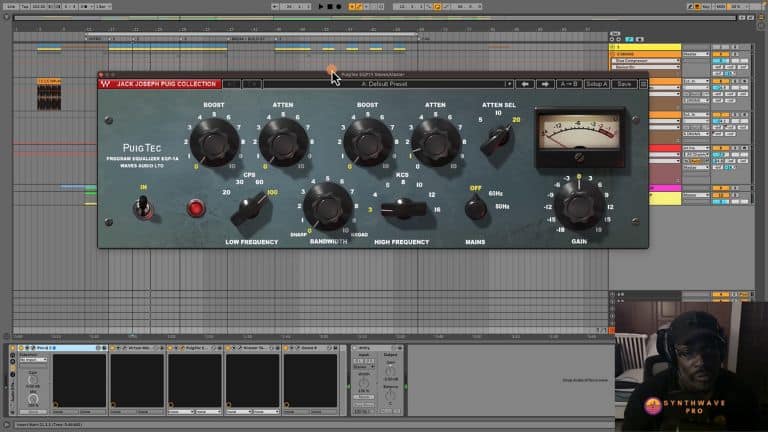Toggle Draw Mode pencil in top right

pyautogui.click(x=690, y=7)
